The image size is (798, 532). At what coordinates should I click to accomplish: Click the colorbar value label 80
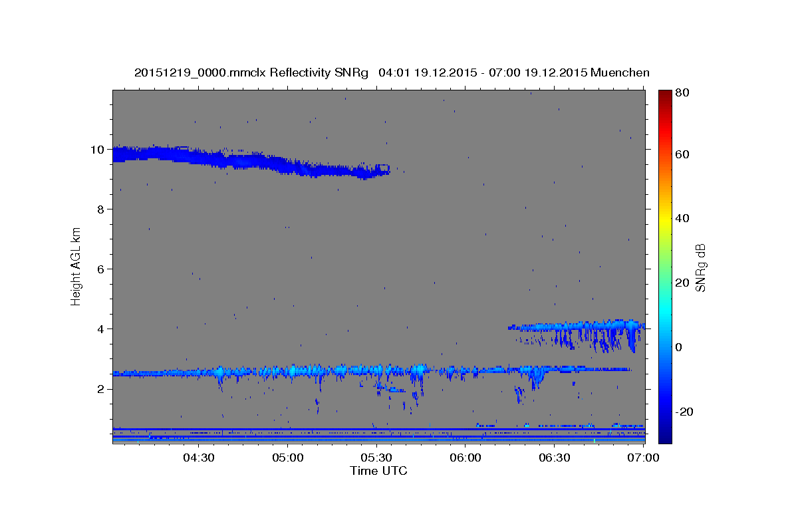point(684,92)
